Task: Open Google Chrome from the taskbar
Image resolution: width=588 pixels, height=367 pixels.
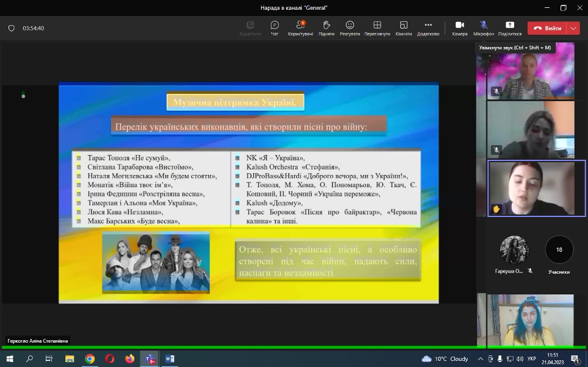Action: point(90,359)
